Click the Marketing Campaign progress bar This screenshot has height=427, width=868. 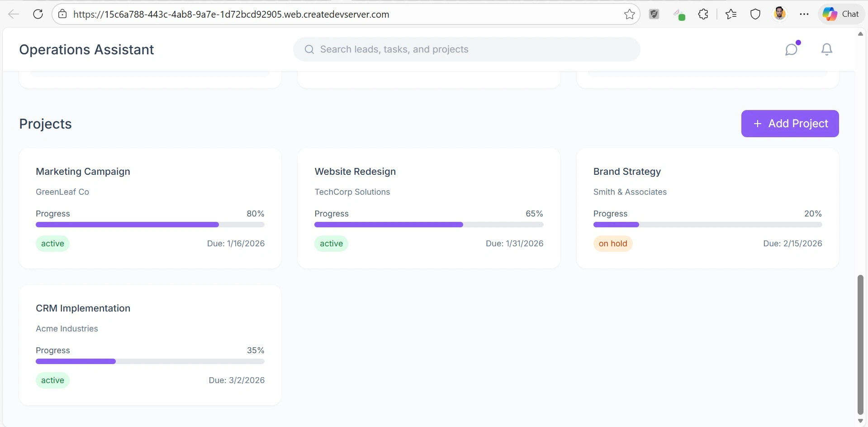pyautogui.click(x=150, y=225)
